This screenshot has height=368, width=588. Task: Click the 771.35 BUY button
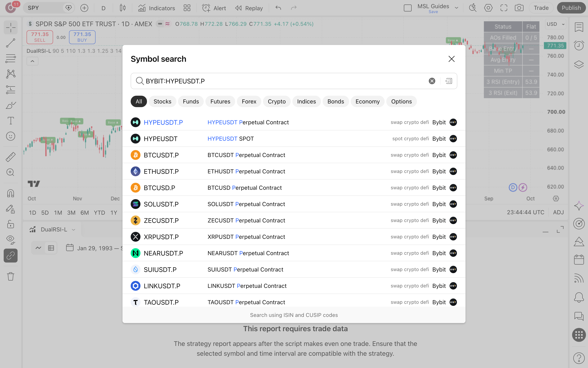coord(82,37)
